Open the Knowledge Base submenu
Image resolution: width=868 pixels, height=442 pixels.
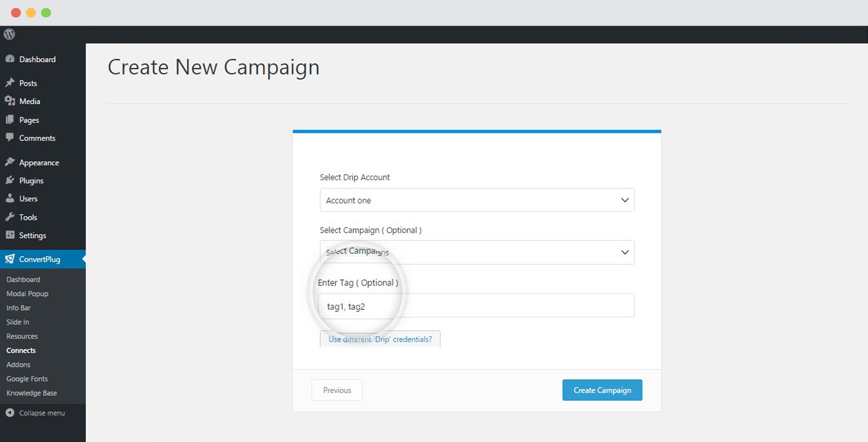pyautogui.click(x=32, y=393)
